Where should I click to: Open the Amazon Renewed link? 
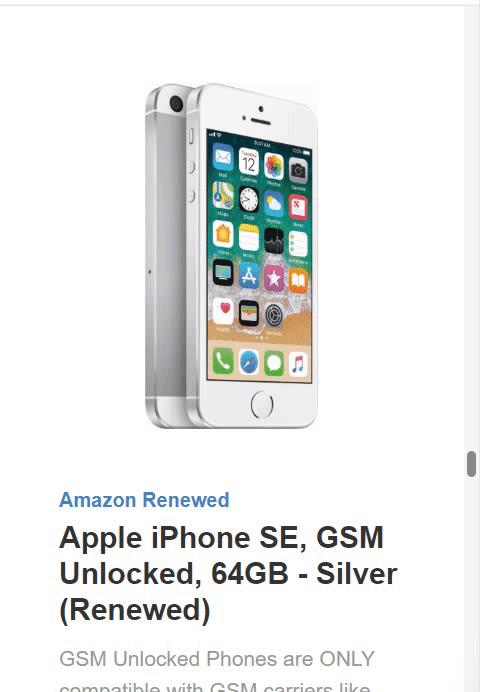click(x=144, y=500)
